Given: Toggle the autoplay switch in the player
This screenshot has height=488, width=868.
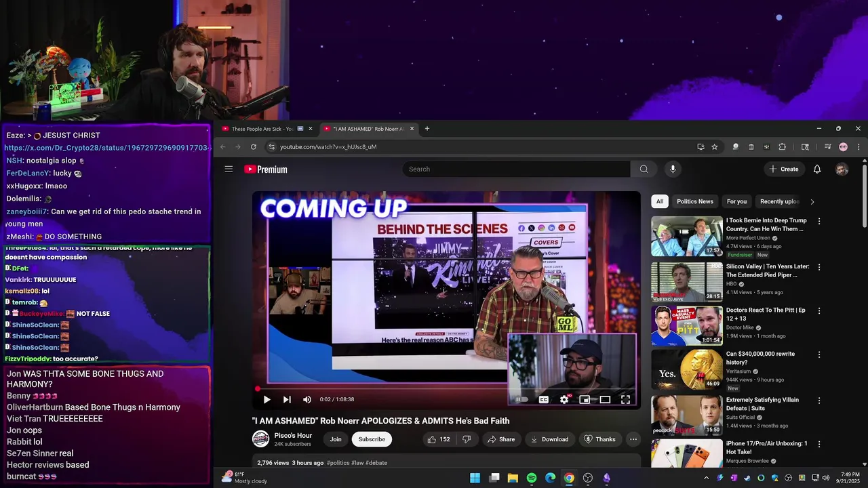Looking at the screenshot, I should [x=521, y=399].
